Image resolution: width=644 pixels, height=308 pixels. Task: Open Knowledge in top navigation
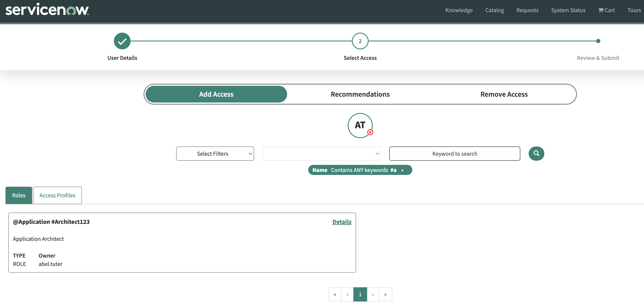459,10
